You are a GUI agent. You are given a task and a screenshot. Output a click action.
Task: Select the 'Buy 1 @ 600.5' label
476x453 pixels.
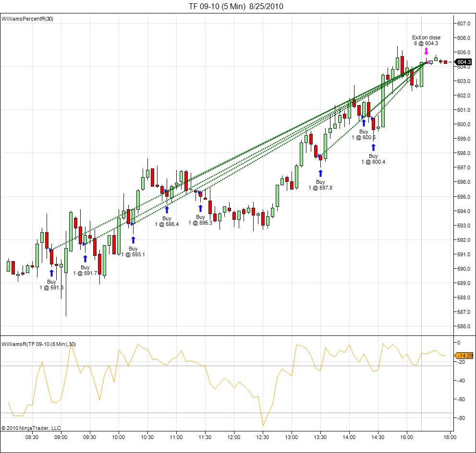364,134
